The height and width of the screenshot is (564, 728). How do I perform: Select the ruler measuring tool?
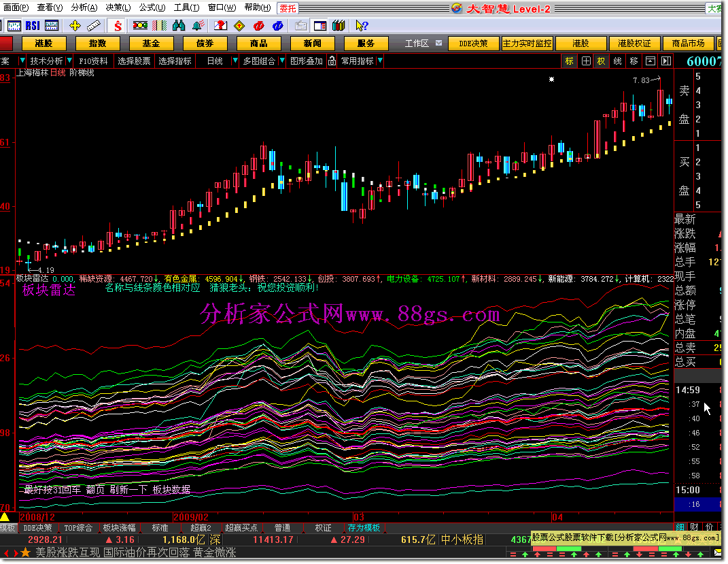click(94, 26)
